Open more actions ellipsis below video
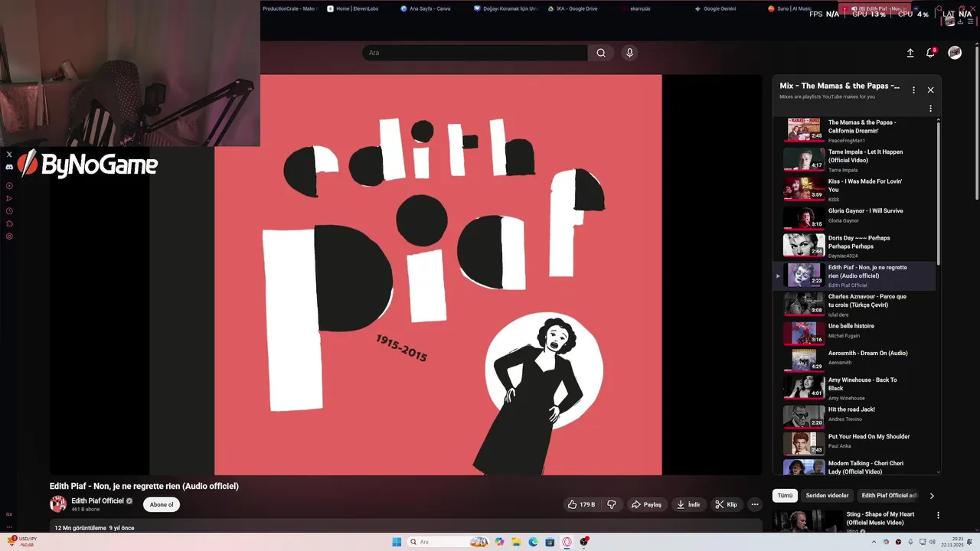 755,504
